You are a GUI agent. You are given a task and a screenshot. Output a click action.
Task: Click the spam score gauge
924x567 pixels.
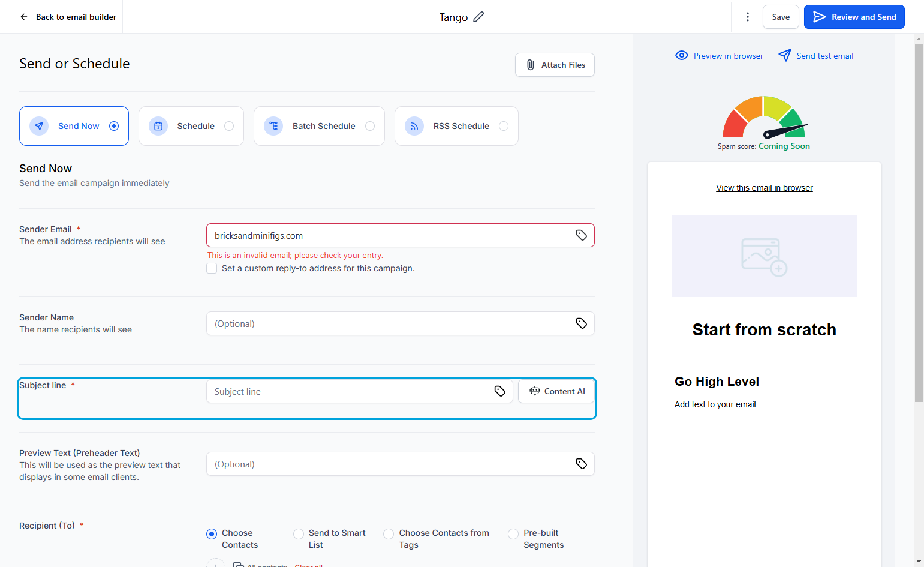coord(764,117)
